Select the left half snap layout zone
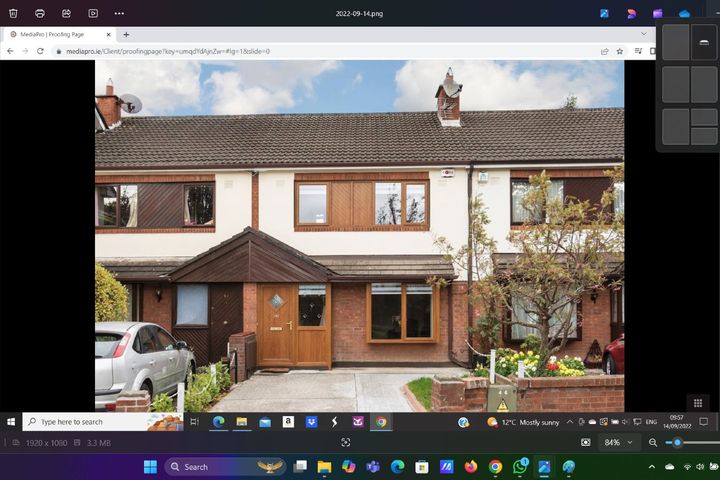Image resolution: width=720 pixels, height=480 pixels. (x=675, y=42)
